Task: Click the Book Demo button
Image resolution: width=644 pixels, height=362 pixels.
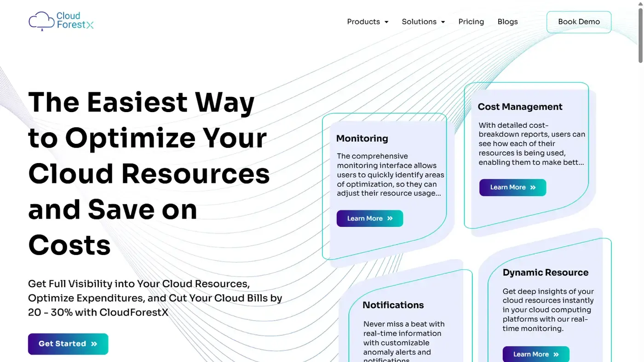Action: [x=579, y=22]
